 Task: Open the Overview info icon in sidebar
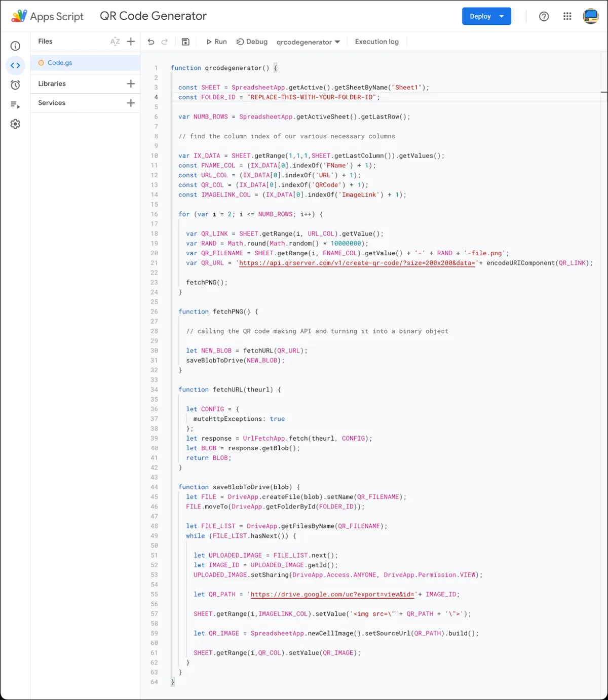(16, 46)
